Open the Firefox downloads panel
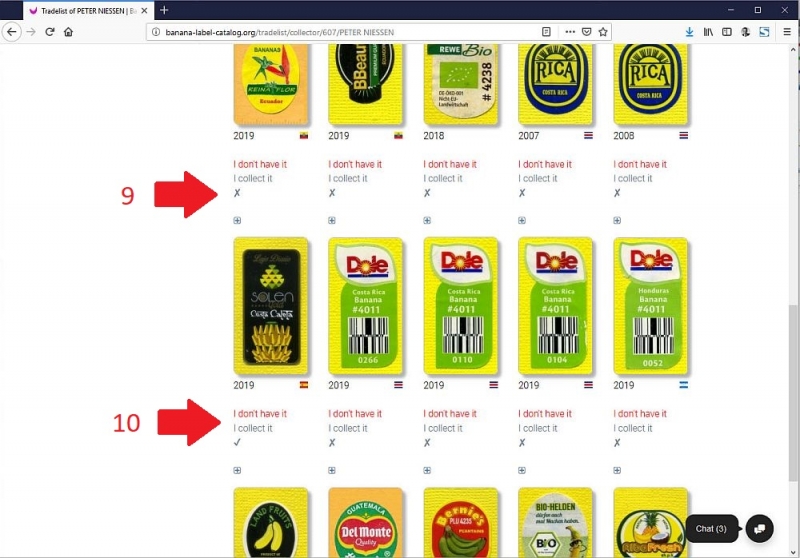The height and width of the screenshot is (558, 800). pyautogui.click(x=689, y=32)
